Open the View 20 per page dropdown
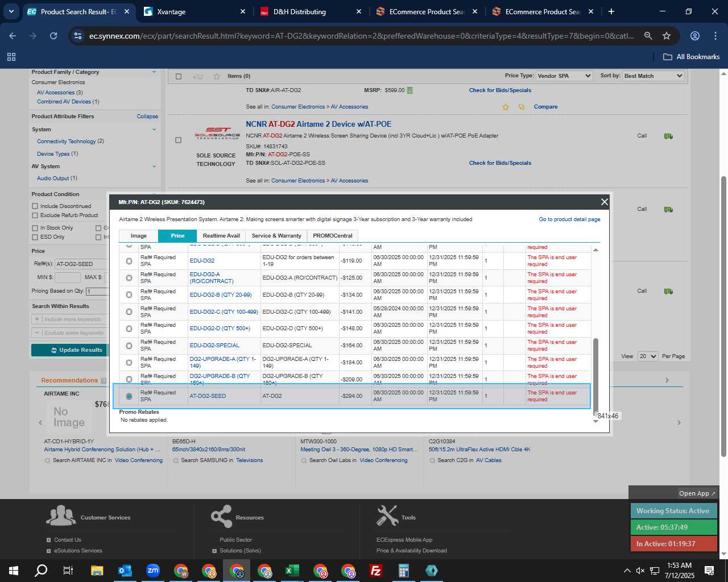Image resolution: width=728 pixels, height=582 pixels. pos(647,356)
